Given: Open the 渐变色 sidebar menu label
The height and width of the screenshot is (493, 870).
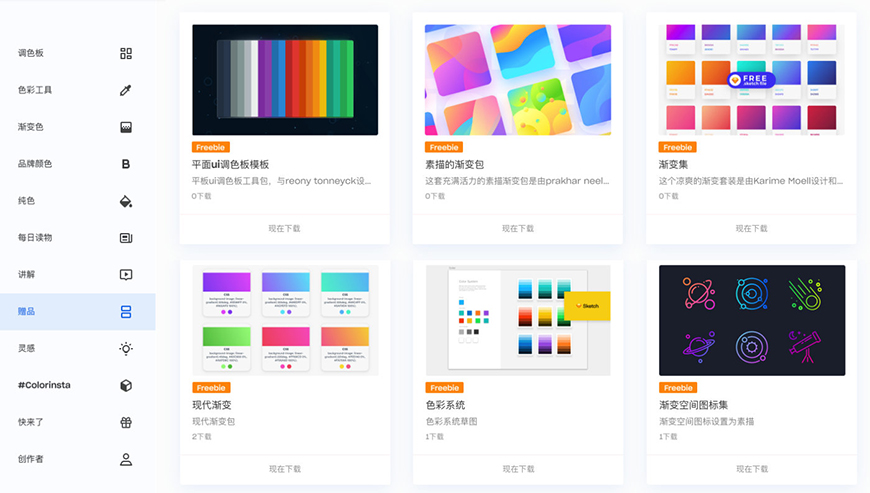Looking at the screenshot, I should pyautogui.click(x=31, y=127).
